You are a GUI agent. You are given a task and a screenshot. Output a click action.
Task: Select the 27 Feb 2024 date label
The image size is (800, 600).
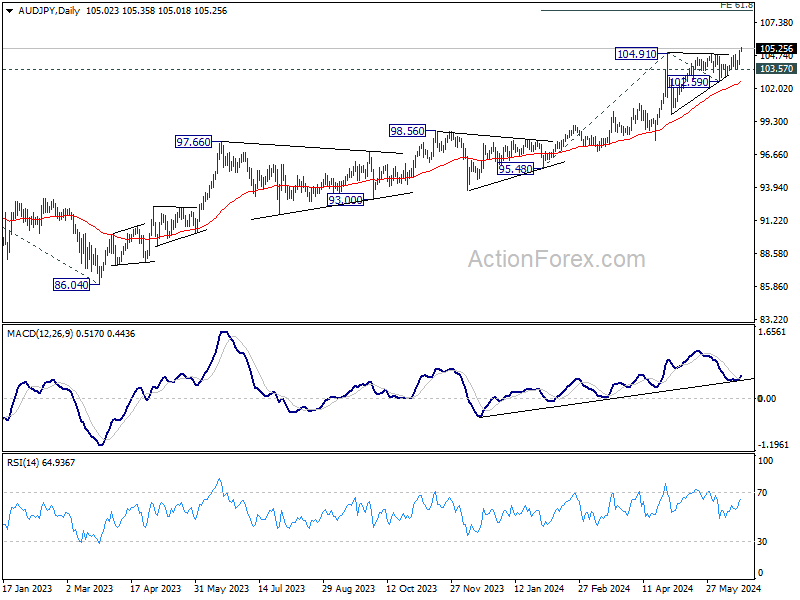point(604,588)
